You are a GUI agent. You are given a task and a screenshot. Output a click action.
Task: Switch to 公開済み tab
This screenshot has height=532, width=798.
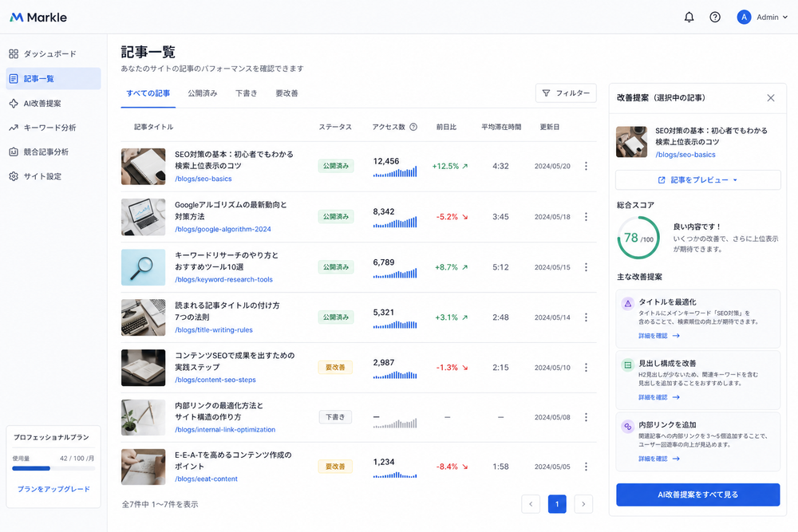[203, 93]
